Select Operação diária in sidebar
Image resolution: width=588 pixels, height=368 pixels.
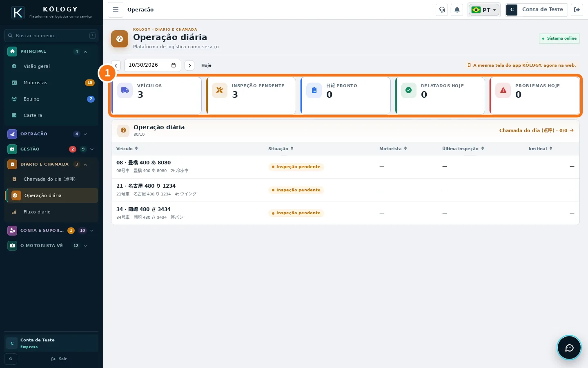tap(52, 195)
